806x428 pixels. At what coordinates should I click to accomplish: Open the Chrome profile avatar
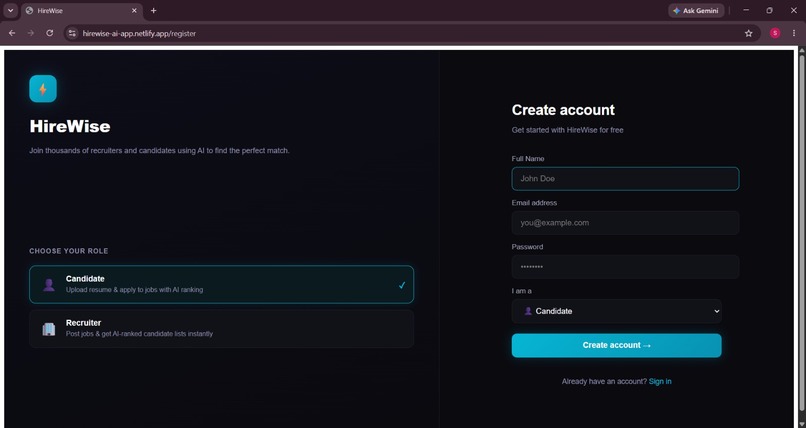(x=775, y=33)
